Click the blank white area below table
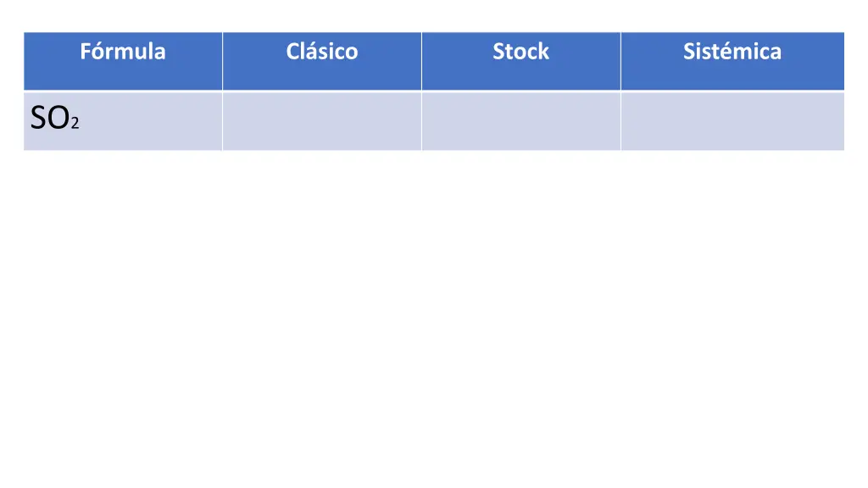The height and width of the screenshot is (488, 868). click(x=434, y=315)
